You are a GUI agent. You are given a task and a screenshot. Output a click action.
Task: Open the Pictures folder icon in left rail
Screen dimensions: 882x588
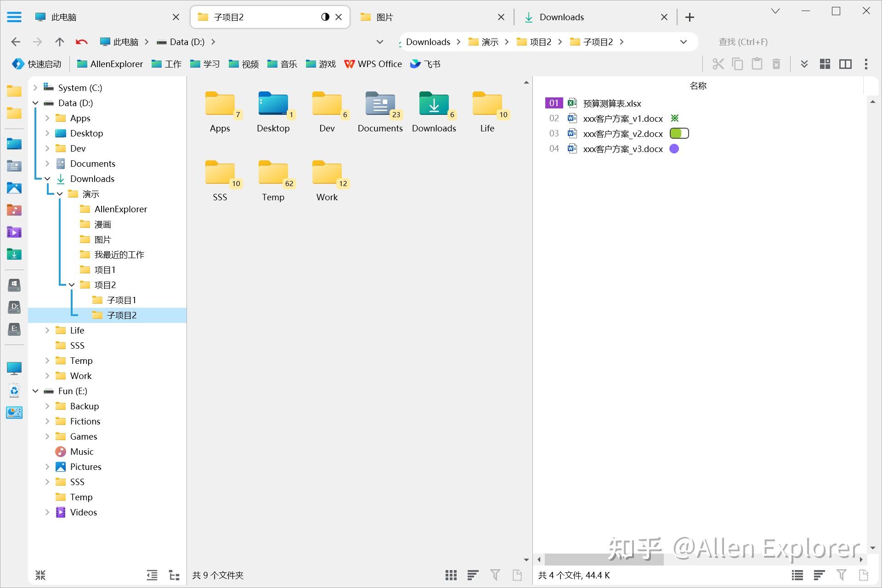(14, 187)
